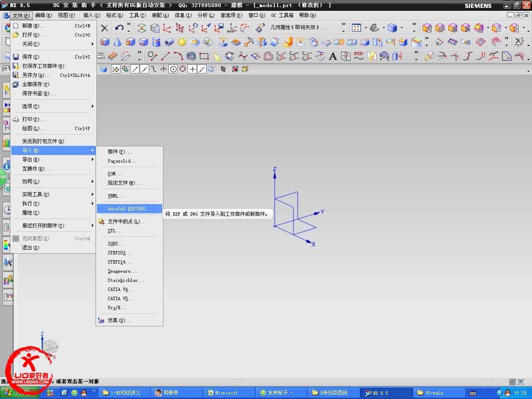Choose the Helix curve icon
The width and height of the screenshot is (532, 399).
click(x=191, y=56)
